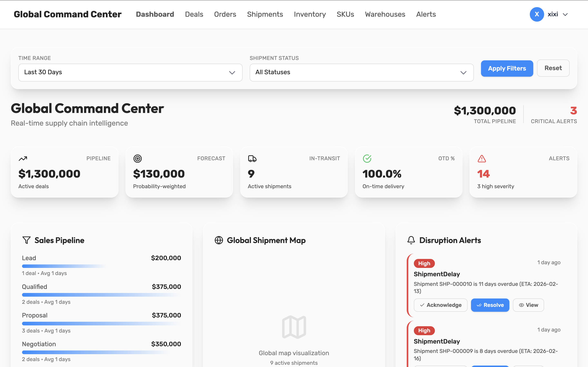Go to the Shipments nav tab
This screenshot has height=367, width=588.
click(265, 14)
